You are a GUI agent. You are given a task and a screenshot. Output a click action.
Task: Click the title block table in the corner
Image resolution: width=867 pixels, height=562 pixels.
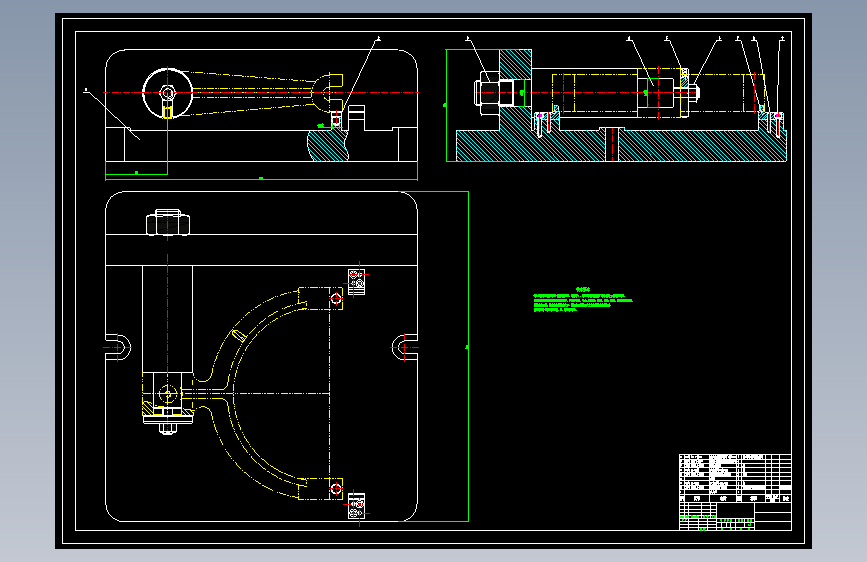tap(735, 492)
